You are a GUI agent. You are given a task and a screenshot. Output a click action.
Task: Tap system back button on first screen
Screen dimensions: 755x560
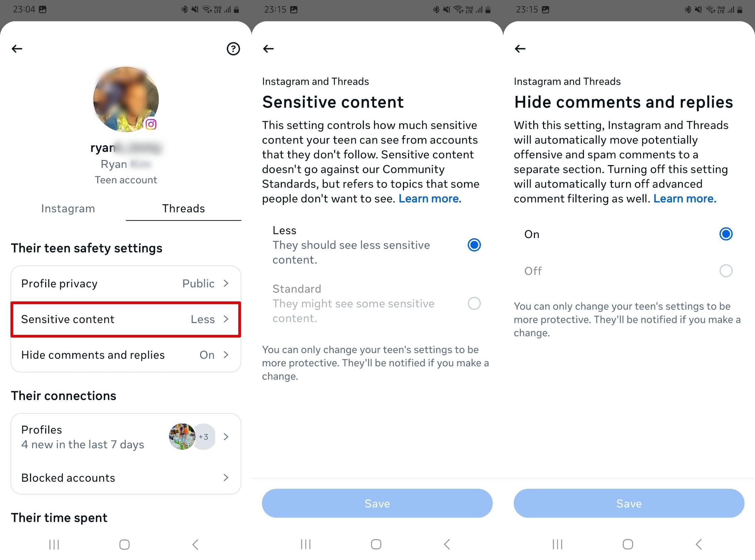pos(195,545)
